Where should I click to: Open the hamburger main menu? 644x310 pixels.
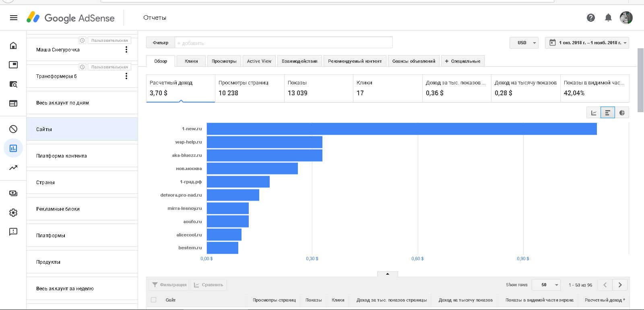click(14, 18)
